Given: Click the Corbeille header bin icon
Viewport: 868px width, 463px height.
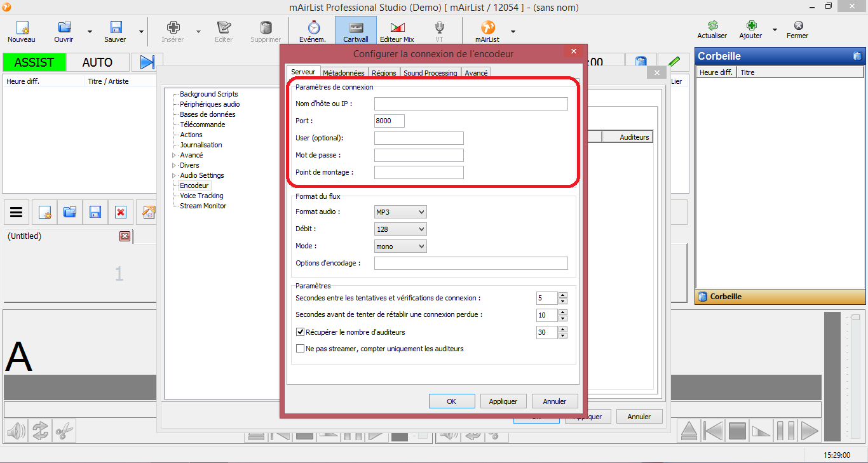Looking at the screenshot, I should 857,56.
